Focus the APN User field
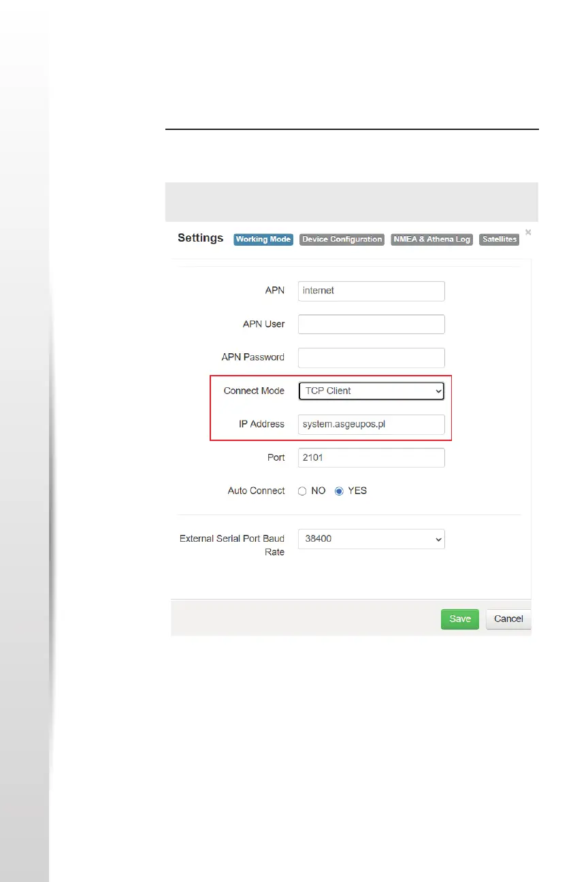588x882 pixels. point(372,324)
